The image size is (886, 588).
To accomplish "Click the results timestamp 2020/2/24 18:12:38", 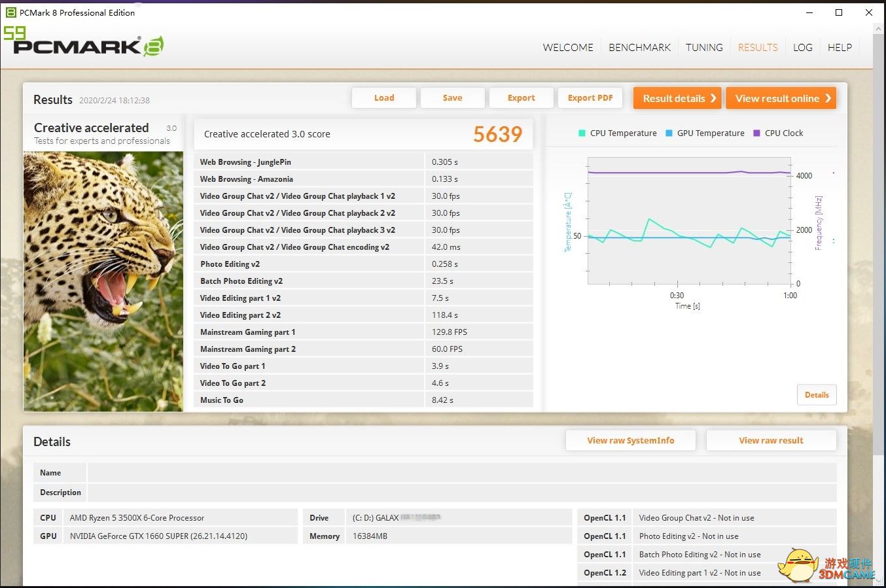I will pyautogui.click(x=115, y=100).
